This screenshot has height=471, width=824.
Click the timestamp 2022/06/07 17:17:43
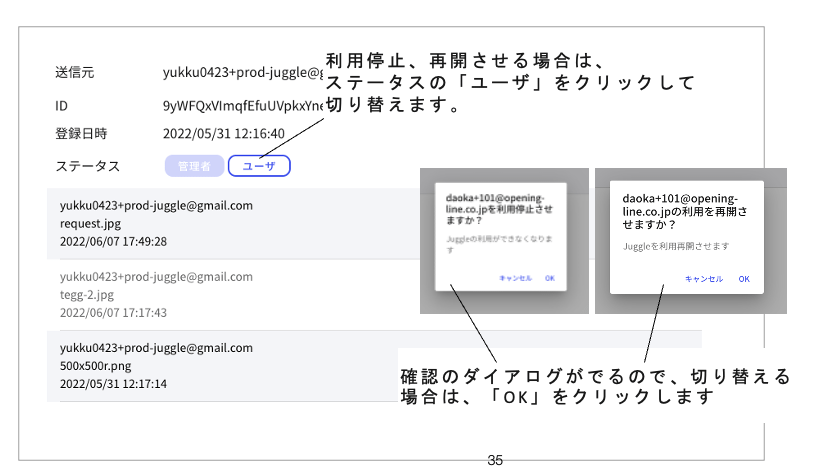113,312
